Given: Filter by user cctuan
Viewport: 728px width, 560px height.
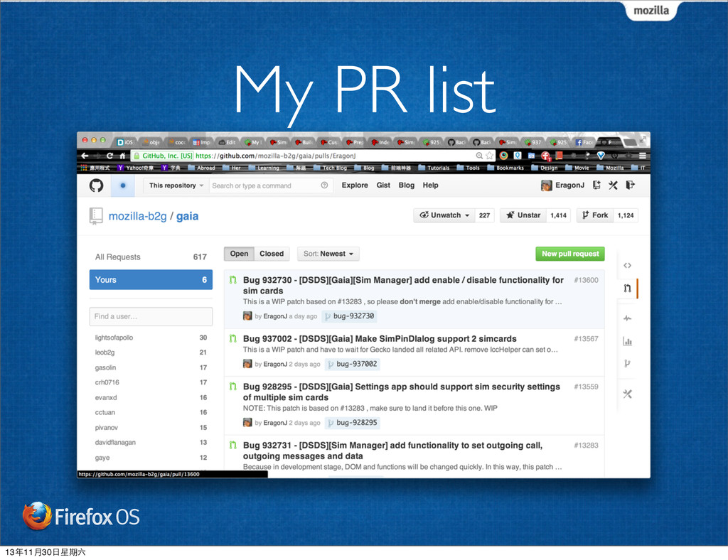Looking at the screenshot, I should coord(105,412).
